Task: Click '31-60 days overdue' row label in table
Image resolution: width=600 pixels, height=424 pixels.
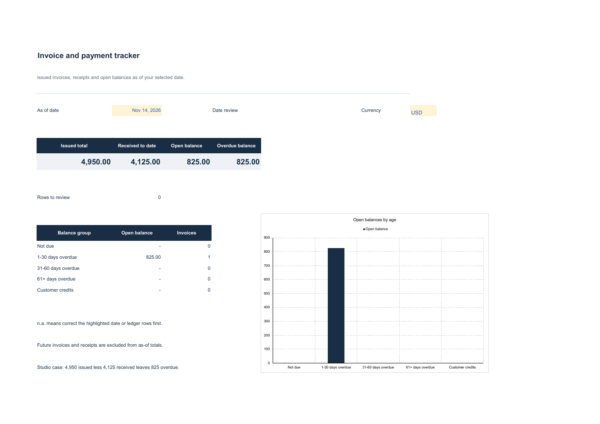Action: pos(58,268)
